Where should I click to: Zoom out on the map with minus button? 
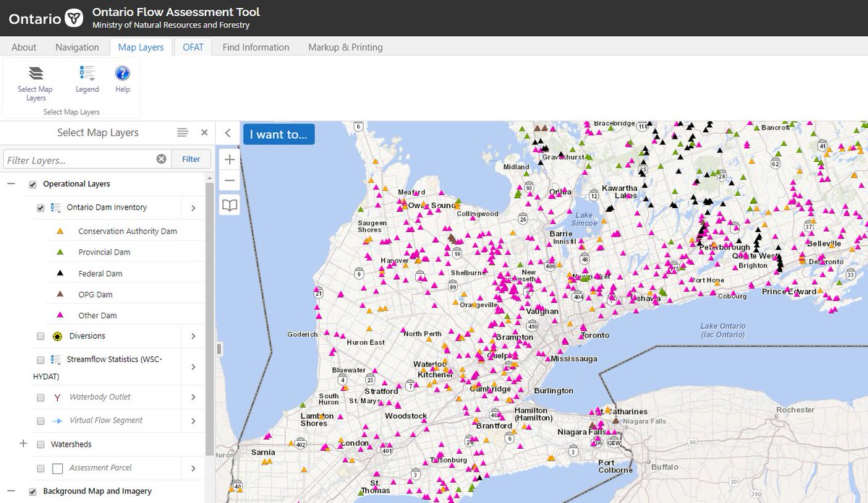229,180
